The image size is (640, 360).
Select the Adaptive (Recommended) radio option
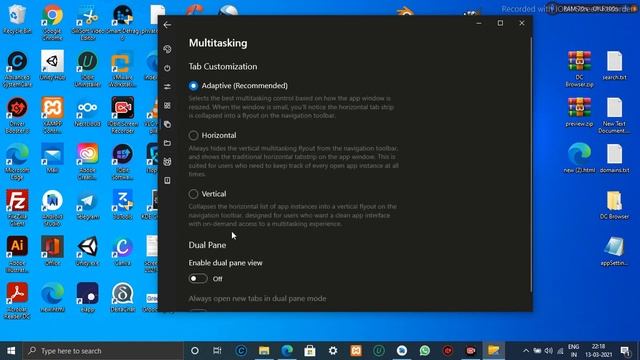(193, 86)
